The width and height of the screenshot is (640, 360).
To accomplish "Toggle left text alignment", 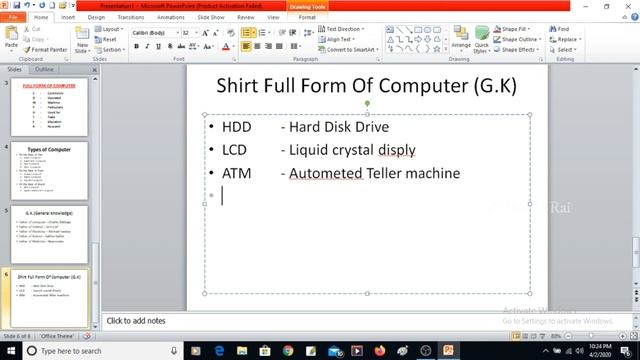I will pyautogui.click(x=246, y=46).
